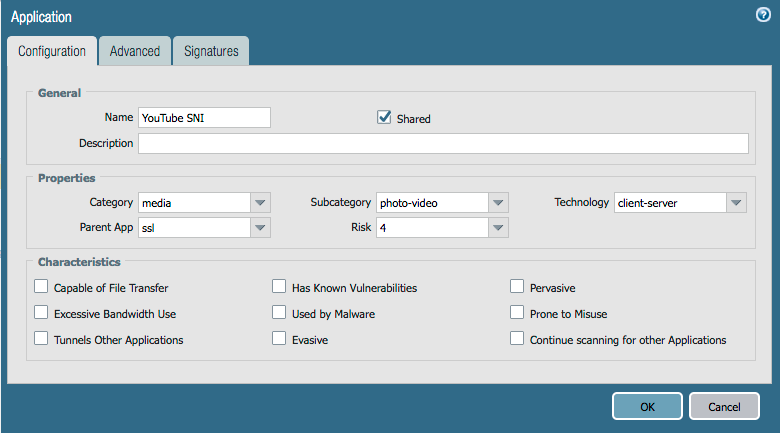Tick Tunnels Other Applications checkbox

[x=41, y=339]
